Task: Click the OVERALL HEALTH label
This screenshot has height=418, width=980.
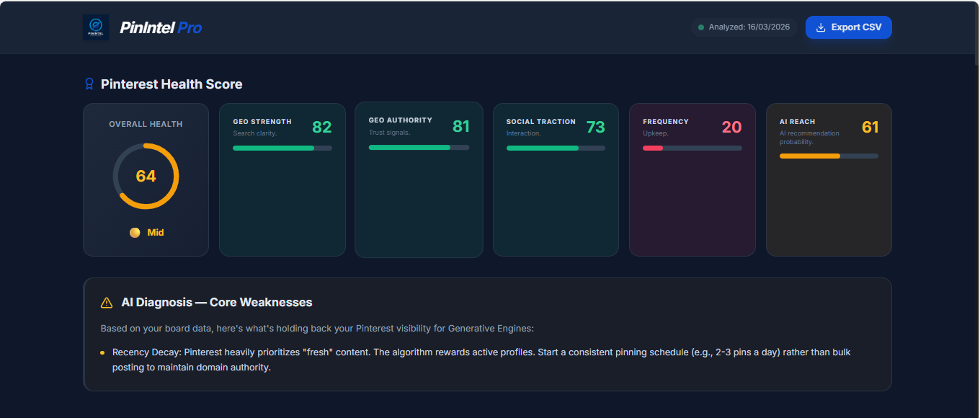Action: 146,124
